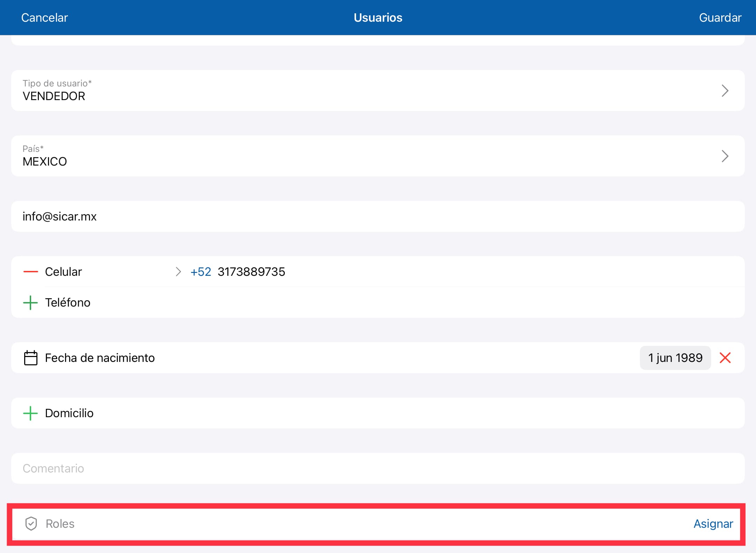Screen dimensions: 756x553
Task: Change the +52 country code
Action: (201, 272)
